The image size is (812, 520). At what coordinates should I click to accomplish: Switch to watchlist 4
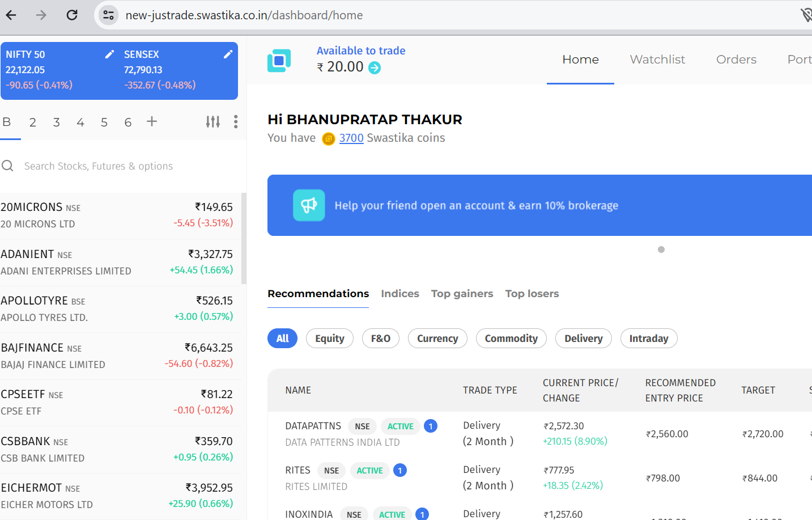[x=80, y=122]
